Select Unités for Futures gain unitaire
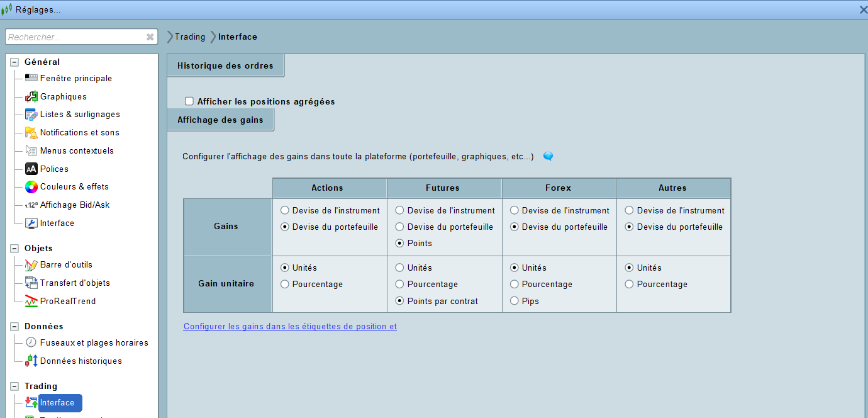Screen dimensions: 868x418 click(x=399, y=268)
